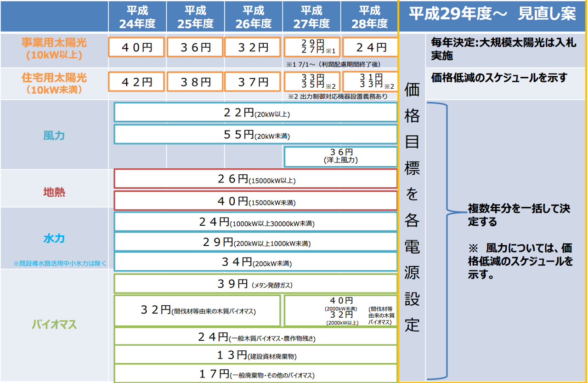The image size is (588, 383).
Task: Click the 36円 cell in 平成25年度
Action: coord(195,47)
